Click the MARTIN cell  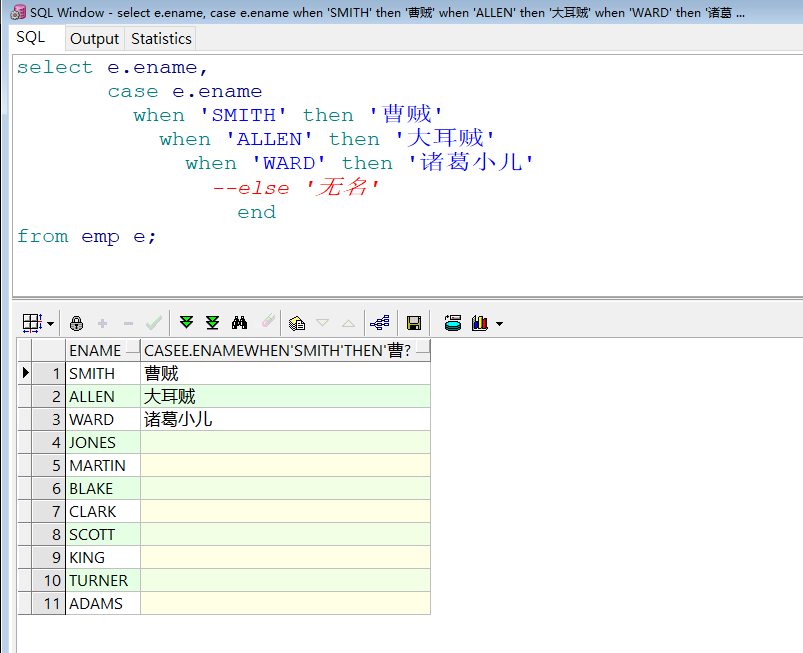103,466
